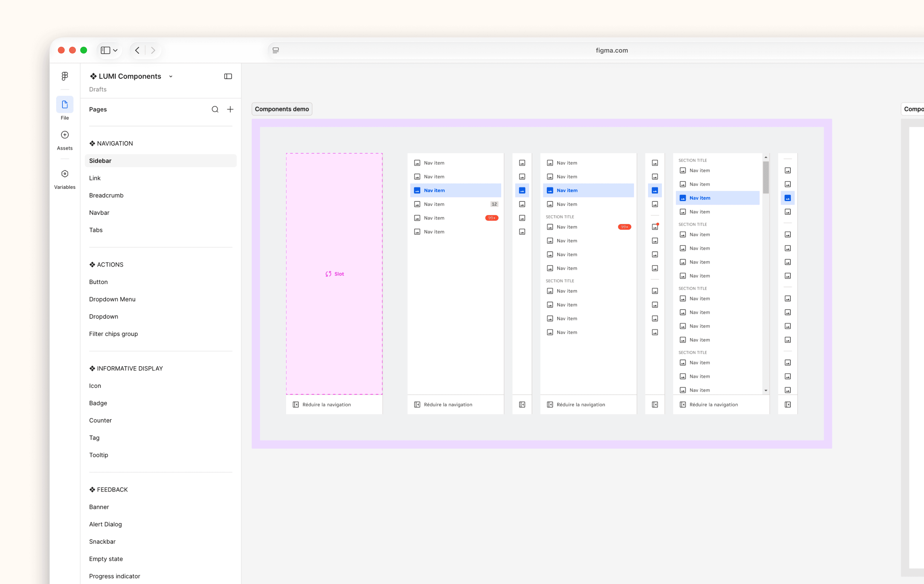The image size is (924, 584).
Task: Open the Tag page
Action: coord(94,438)
